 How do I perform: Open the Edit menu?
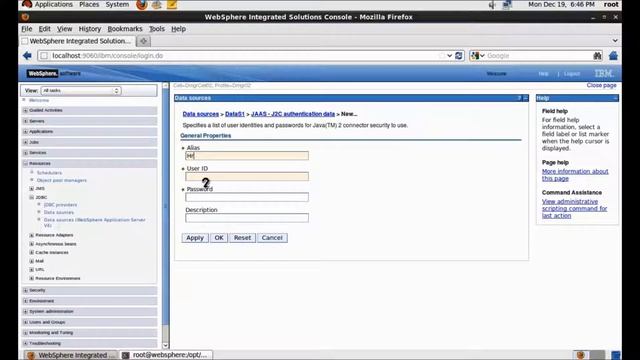pos(44,29)
